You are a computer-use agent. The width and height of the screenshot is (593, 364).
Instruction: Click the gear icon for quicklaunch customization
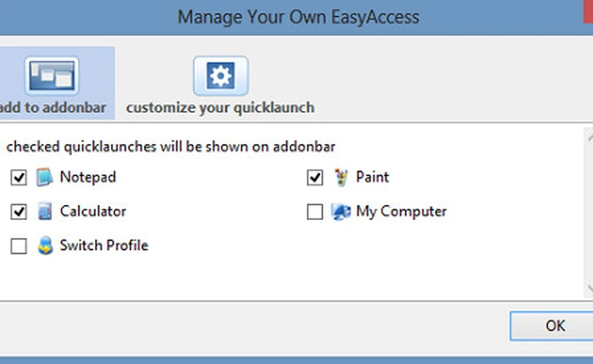pyautogui.click(x=220, y=77)
